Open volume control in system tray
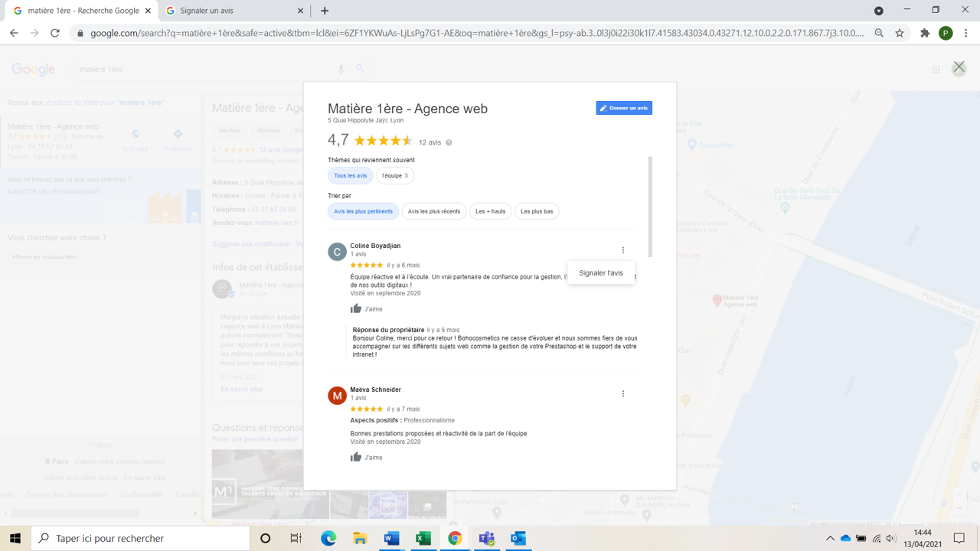Image resolution: width=980 pixels, height=551 pixels. 891,538
